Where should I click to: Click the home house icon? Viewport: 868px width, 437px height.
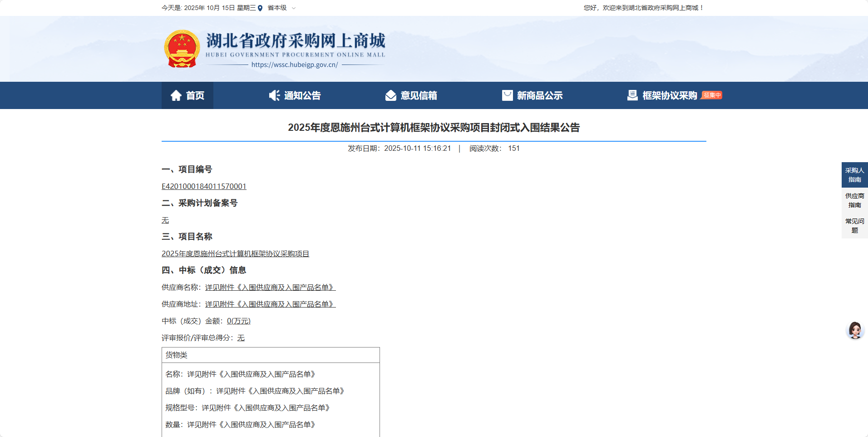(x=176, y=95)
